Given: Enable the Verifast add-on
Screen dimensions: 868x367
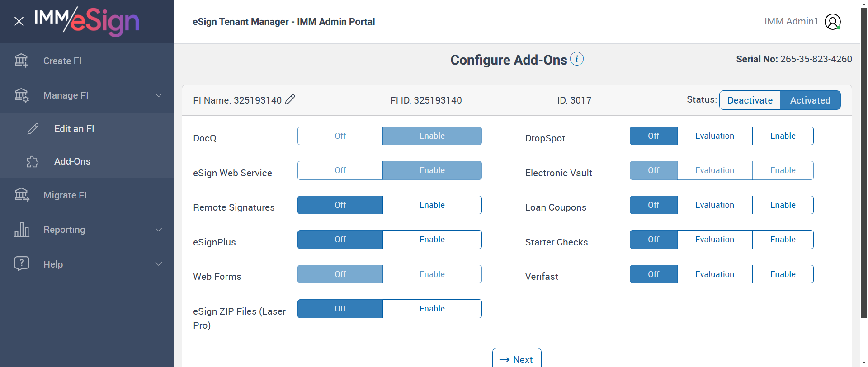Looking at the screenshot, I should [783, 274].
